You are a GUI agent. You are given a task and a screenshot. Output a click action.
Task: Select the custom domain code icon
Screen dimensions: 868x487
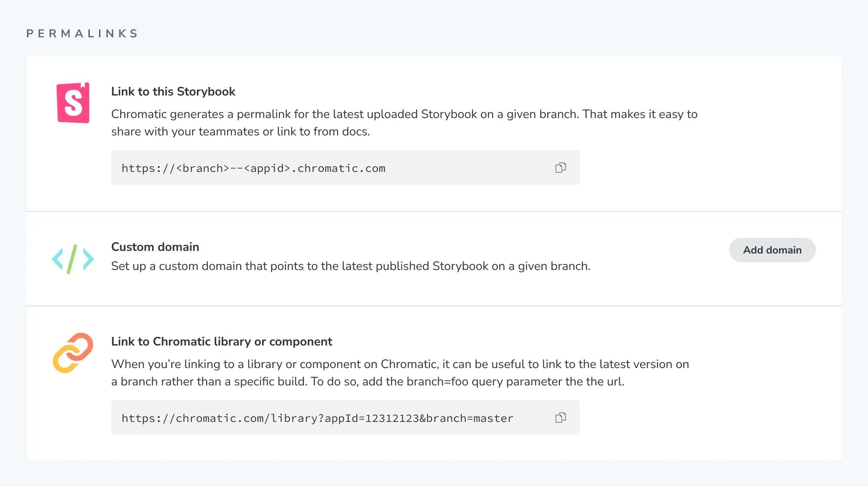(73, 259)
